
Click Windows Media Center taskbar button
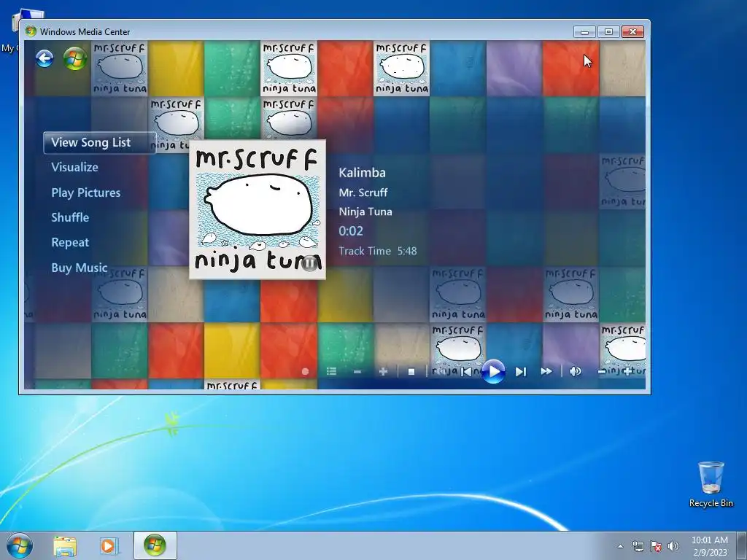[x=155, y=545]
